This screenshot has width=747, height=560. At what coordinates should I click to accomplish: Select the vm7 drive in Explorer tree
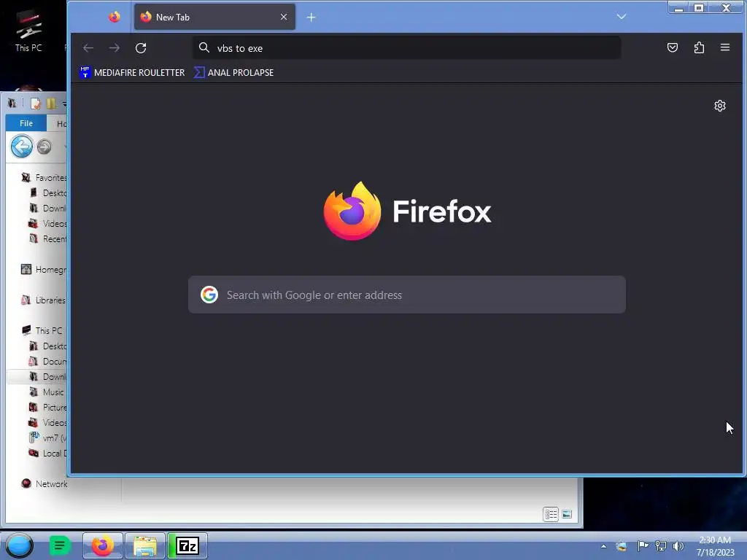point(47,437)
